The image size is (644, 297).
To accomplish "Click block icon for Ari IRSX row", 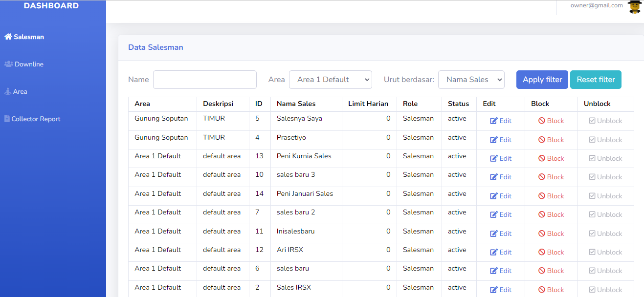I will pos(541,252).
